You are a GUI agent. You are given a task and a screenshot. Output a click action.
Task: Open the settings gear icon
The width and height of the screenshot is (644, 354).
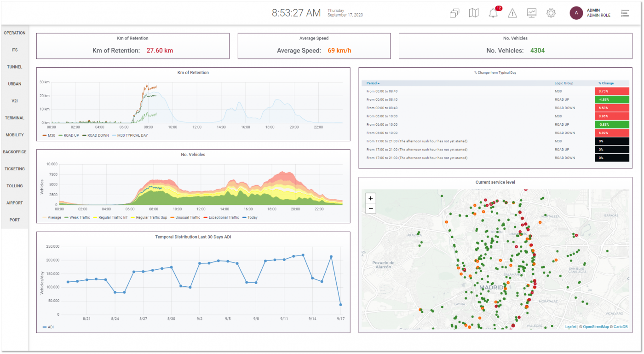tap(551, 13)
